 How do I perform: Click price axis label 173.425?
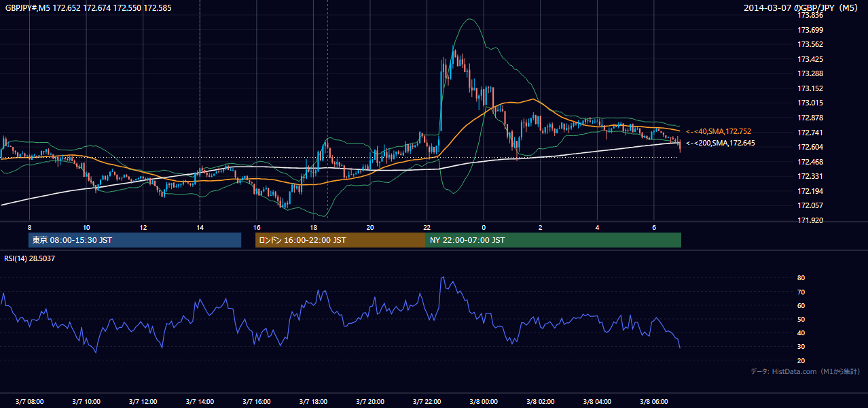coord(810,59)
